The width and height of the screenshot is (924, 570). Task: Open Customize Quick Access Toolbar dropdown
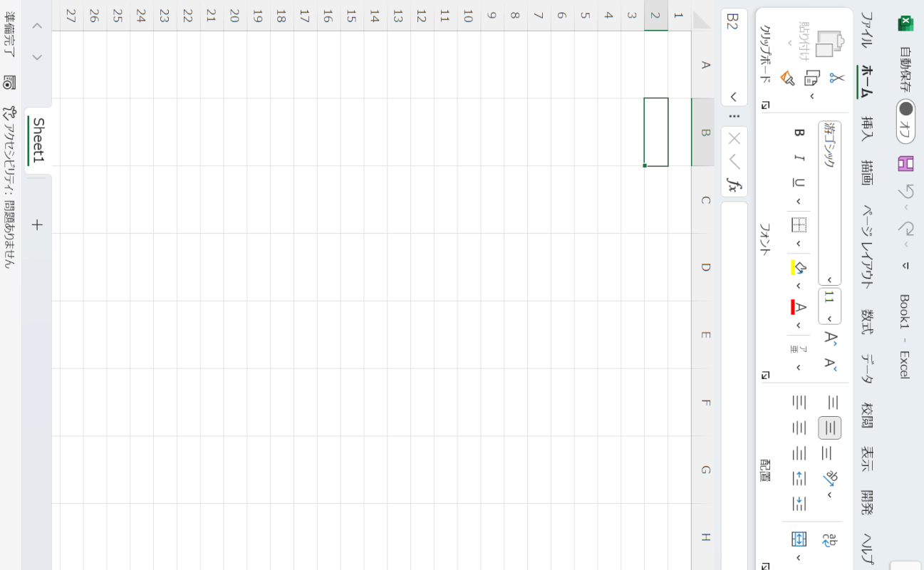click(x=905, y=266)
